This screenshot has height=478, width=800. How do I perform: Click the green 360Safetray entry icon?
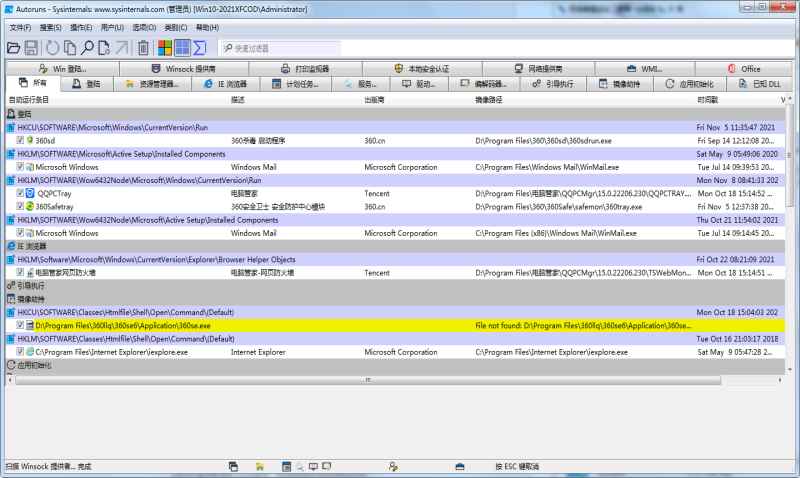click(x=30, y=207)
